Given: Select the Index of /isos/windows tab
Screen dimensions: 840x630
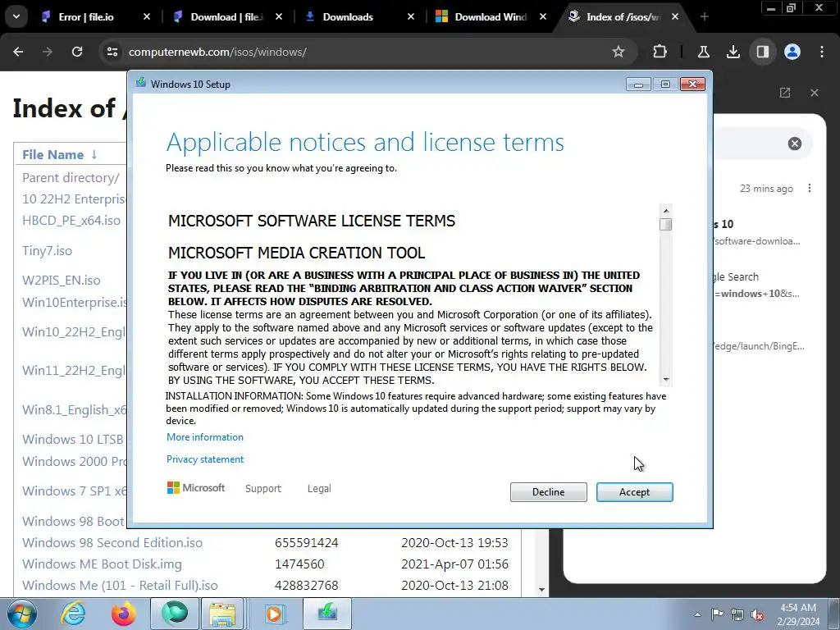Looking at the screenshot, I should [622, 17].
